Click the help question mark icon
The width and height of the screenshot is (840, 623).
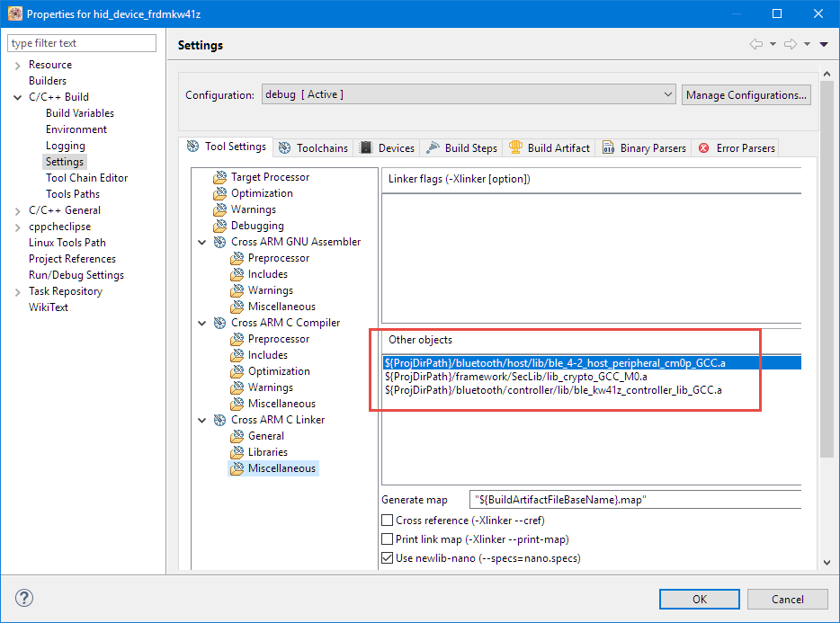tap(24, 599)
